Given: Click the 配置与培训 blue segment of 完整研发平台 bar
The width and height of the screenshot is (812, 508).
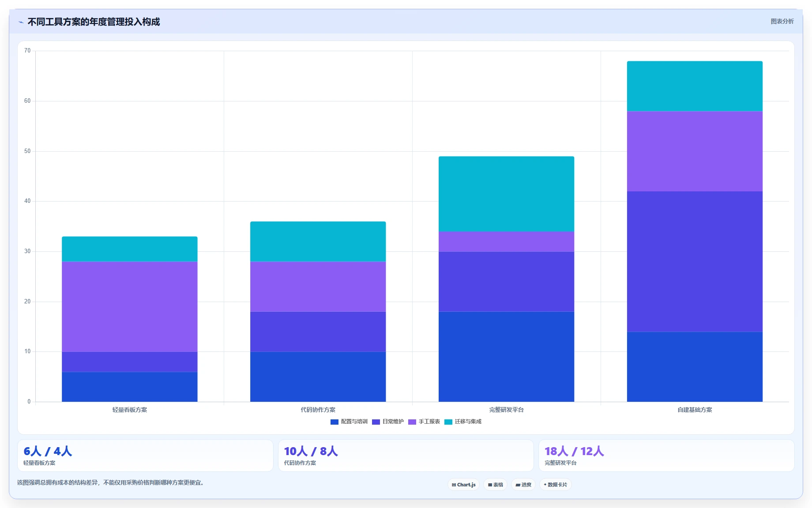Looking at the screenshot, I should point(506,357).
